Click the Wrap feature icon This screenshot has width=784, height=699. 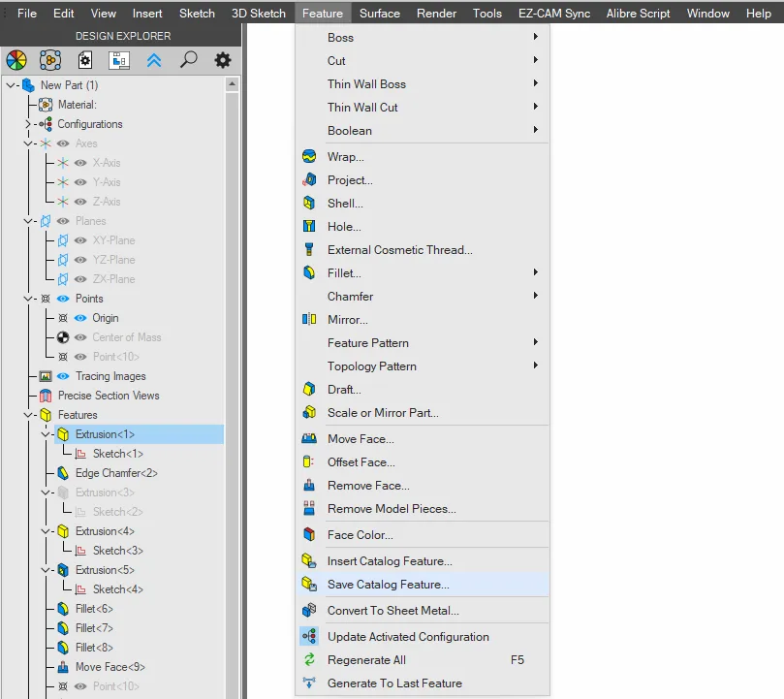coord(309,157)
